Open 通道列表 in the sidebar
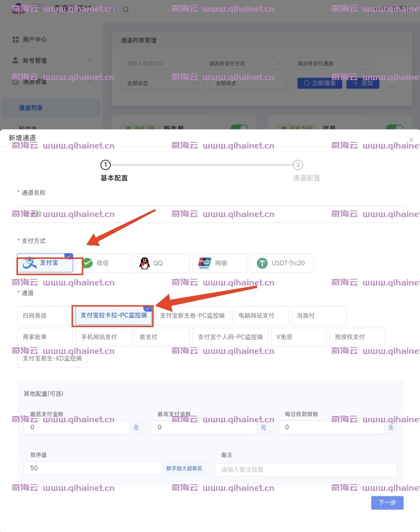420x532 pixels. 31,108
